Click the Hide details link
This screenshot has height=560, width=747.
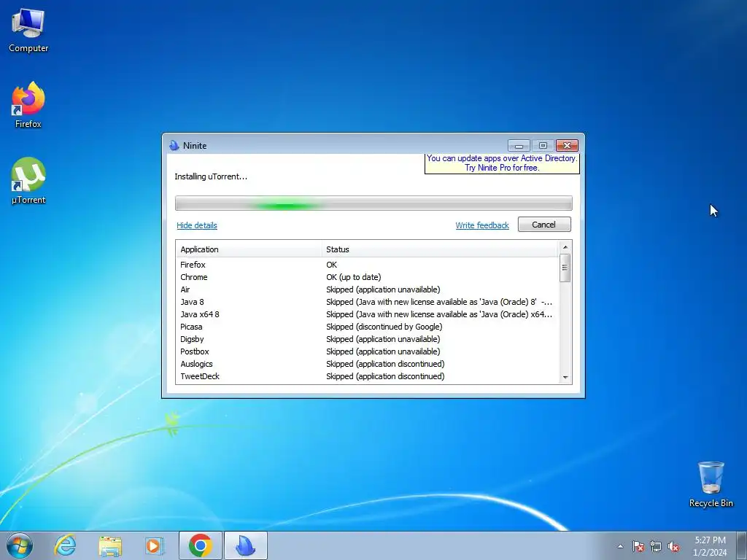pyautogui.click(x=197, y=225)
